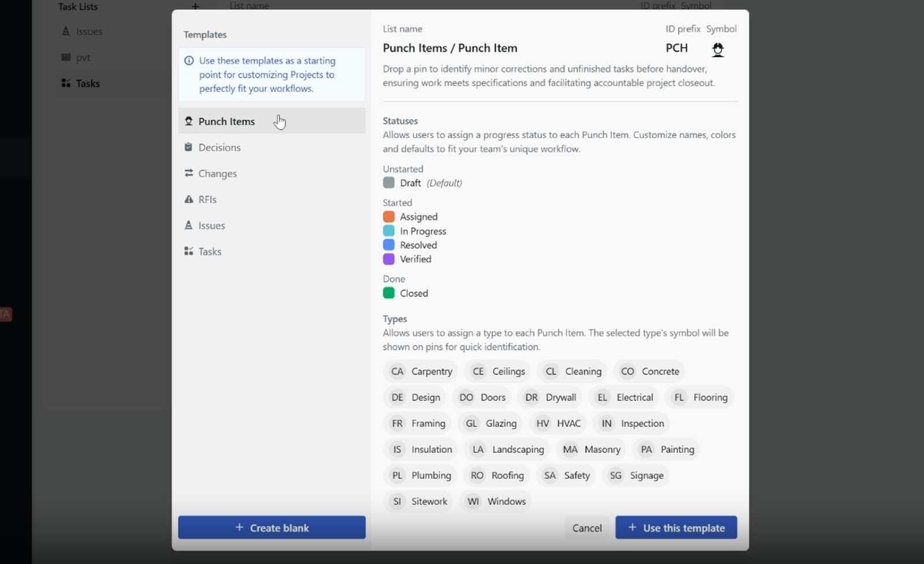
Task: Click the WI Windows type chip
Action: [x=495, y=502]
